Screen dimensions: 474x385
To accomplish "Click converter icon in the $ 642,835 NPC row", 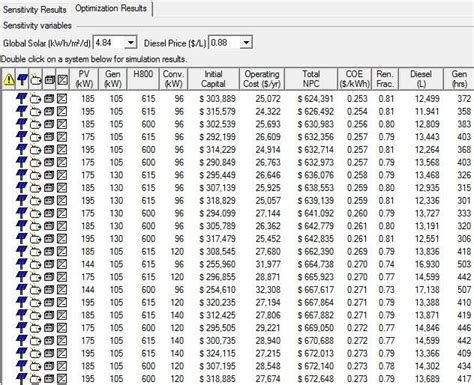I will pyautogui.click(x=62, y=239).
